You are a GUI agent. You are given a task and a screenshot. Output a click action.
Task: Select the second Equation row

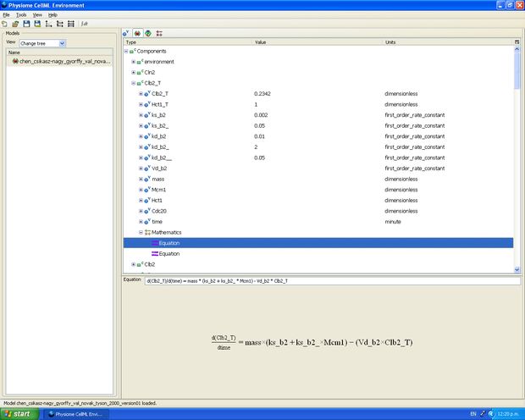click(x=318, y=254)
